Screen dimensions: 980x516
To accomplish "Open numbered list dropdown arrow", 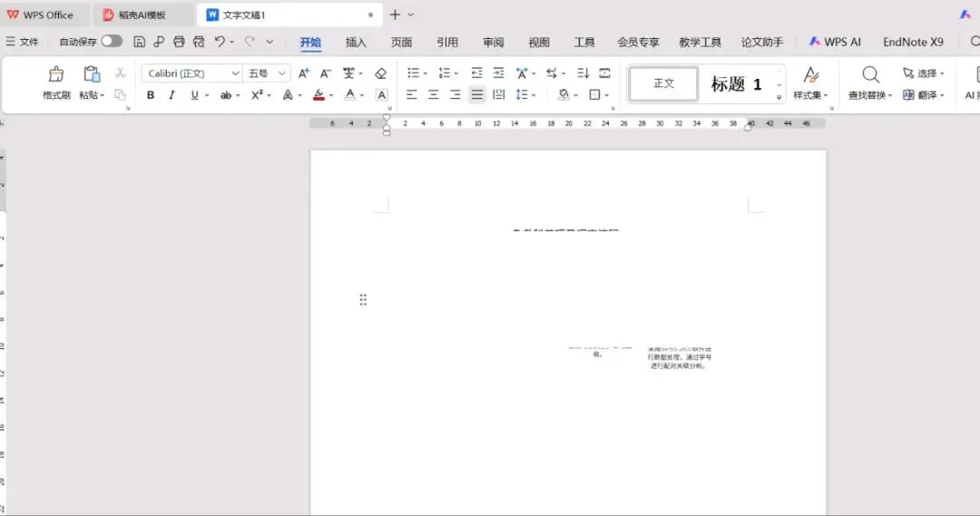I will [x=456, y=73].
